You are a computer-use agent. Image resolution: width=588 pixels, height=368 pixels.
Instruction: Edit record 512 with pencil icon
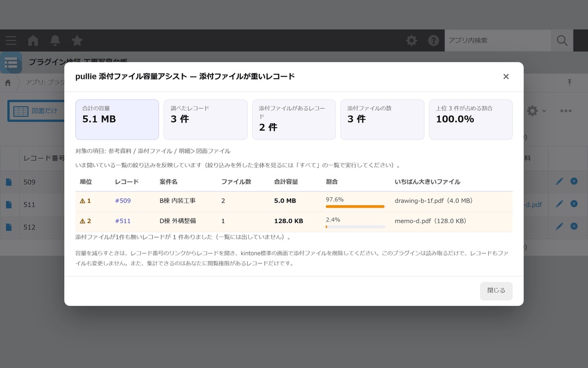(x=559, y=227)
